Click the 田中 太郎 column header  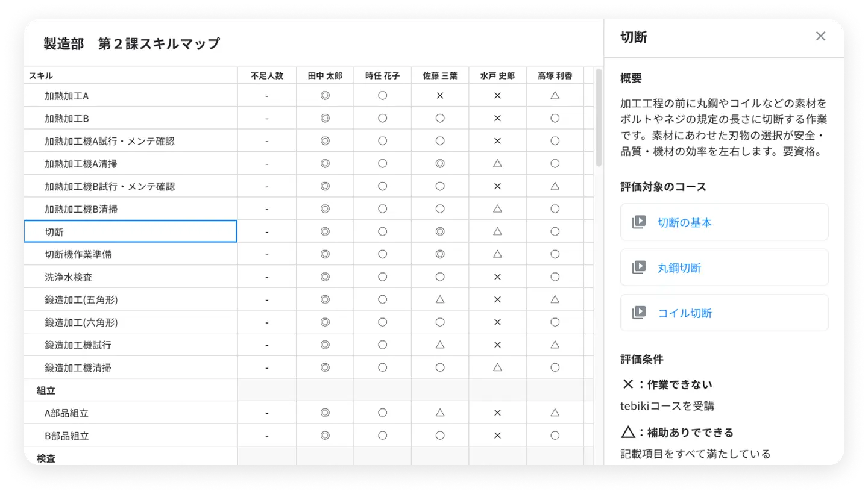click(325, 76)
